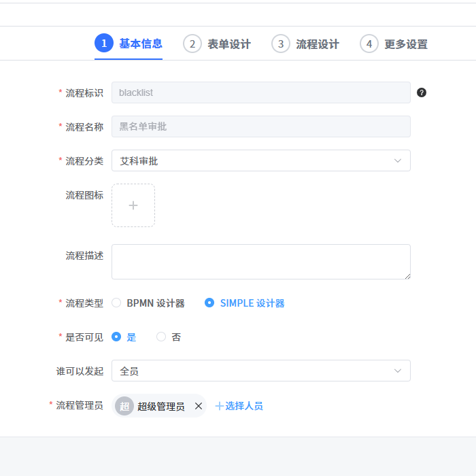The height and width of the screenshot is (476, 476).
Task: Open the 流程分类 dropdown showing 艾科审批
Action: click(261, 160)
